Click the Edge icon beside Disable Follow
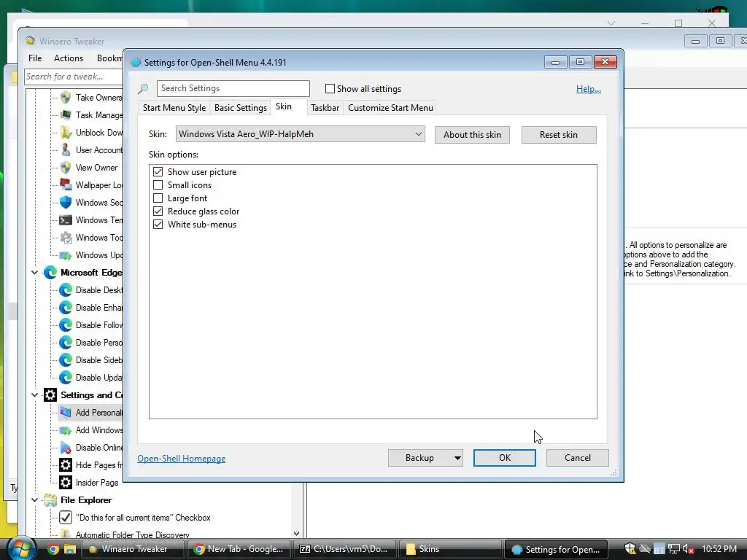Viewport: 747px width, 560px height. tap(66, 325)
